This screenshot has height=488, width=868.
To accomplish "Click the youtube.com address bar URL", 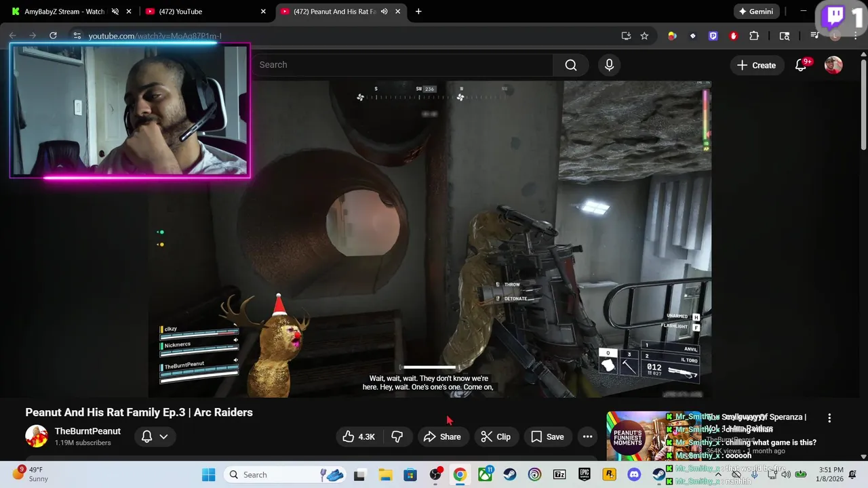I will pyautogui.click(x=155, y=36).
